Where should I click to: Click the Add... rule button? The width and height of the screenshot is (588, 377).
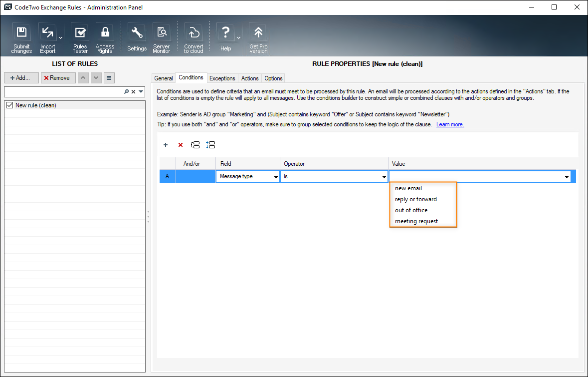click(x=21, y=78)
